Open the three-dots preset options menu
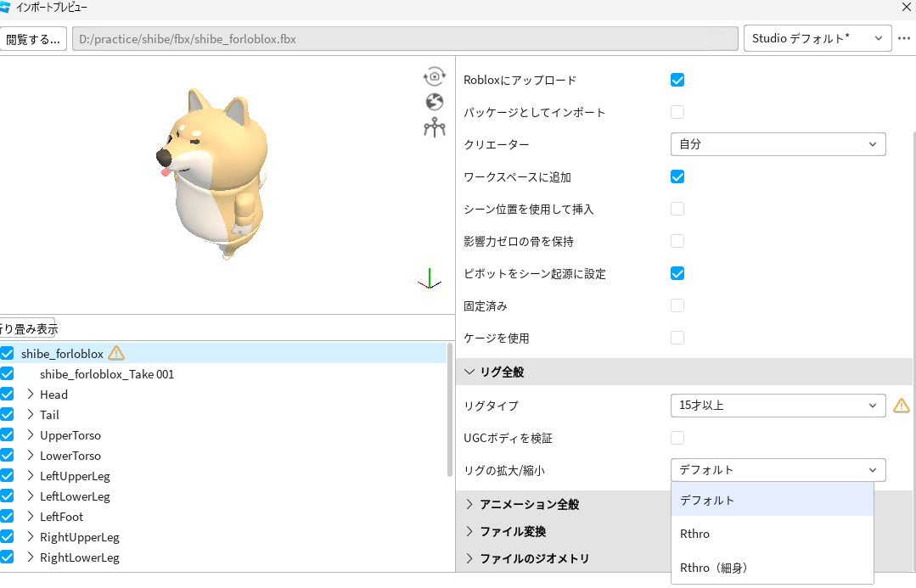Image resolution: width=916 pixels, height=588 pixels. pos(904,38)
